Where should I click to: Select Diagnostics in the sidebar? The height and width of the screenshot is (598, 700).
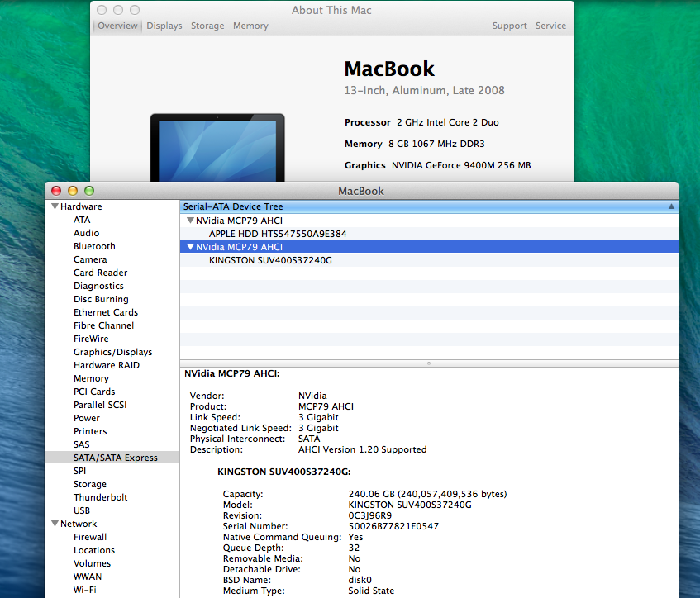[x=98, y=286]
